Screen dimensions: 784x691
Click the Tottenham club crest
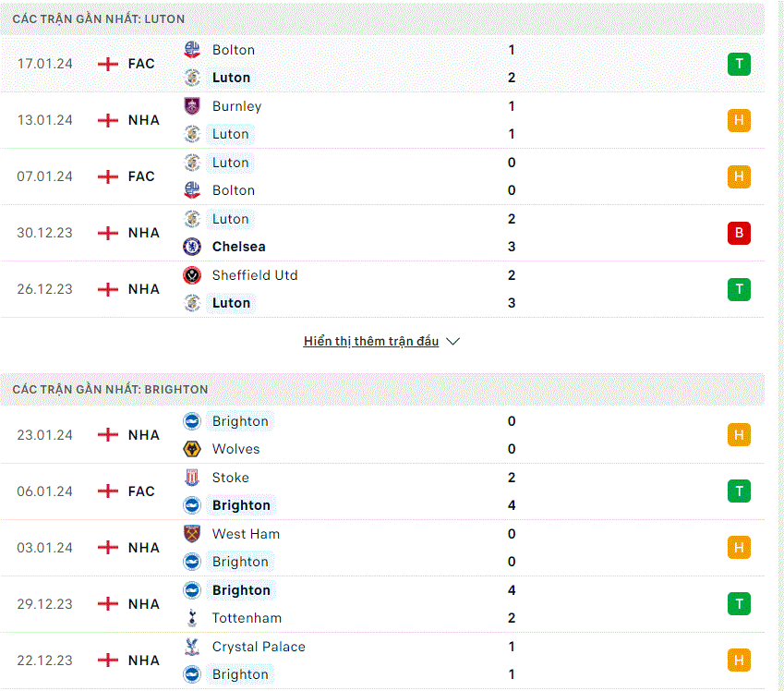pyautogui.click(x=192, y=618)
